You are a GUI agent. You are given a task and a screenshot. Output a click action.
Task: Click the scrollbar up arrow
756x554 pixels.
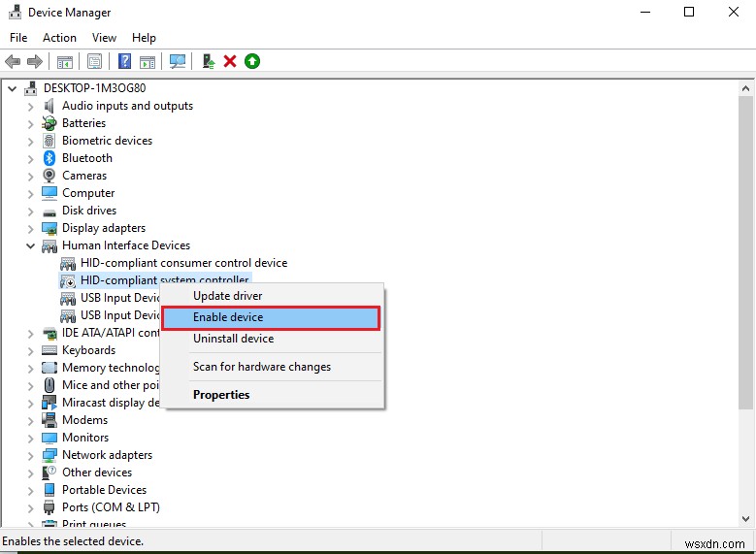[746, 88]
